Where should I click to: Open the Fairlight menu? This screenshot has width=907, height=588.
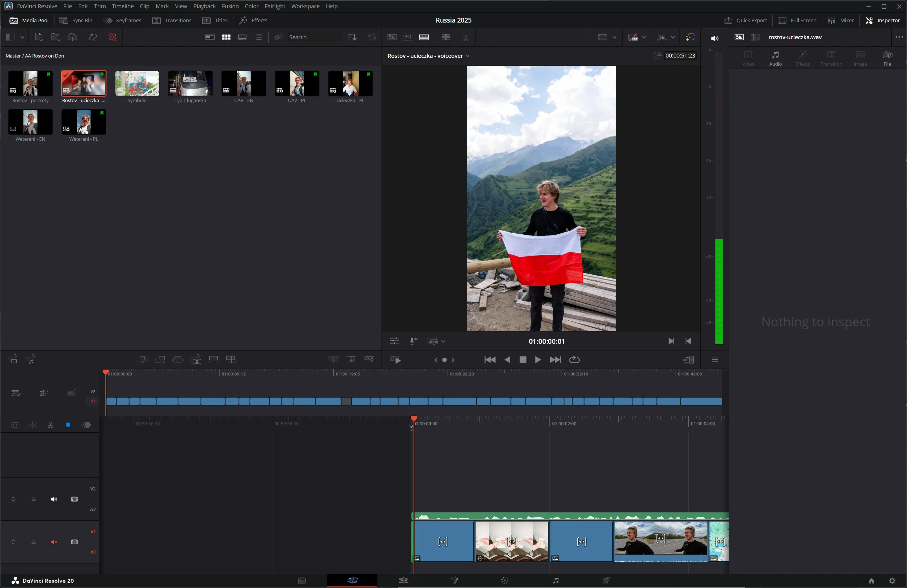pos(275,6)
